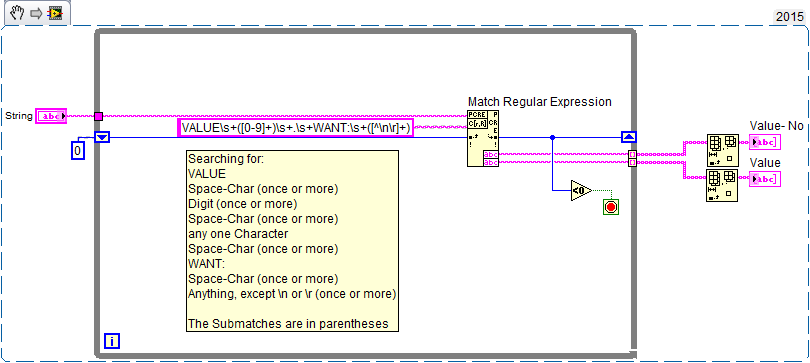Viewport: 810px width, 363px height.
Task: Click the left shift register down arrow
Action: point(102,137)
